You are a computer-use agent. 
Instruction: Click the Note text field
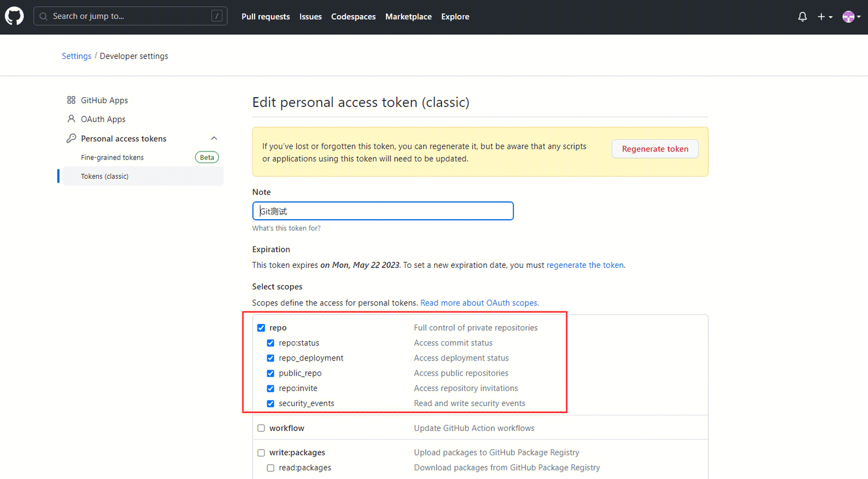click(382, 211)
